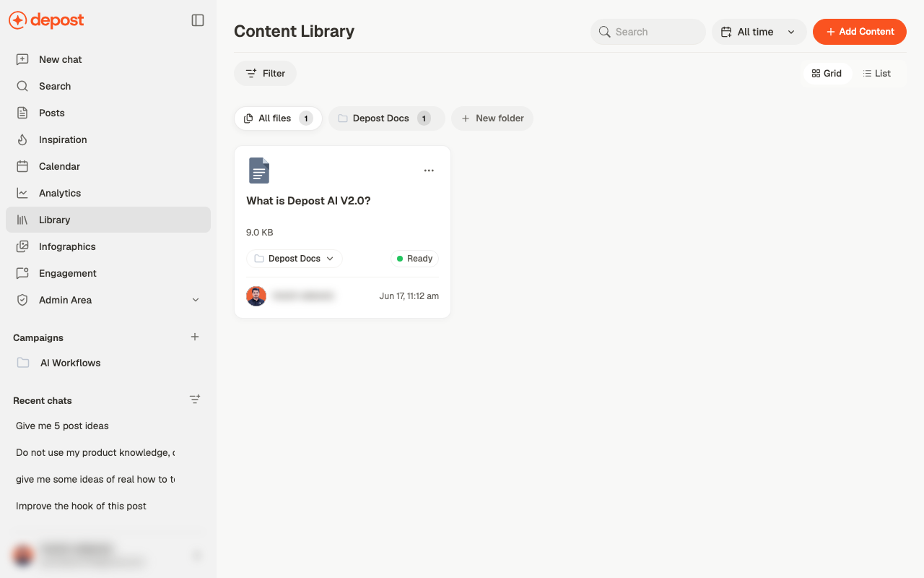Click the document file icon on the card
The image size is (924, 578).
259,171
